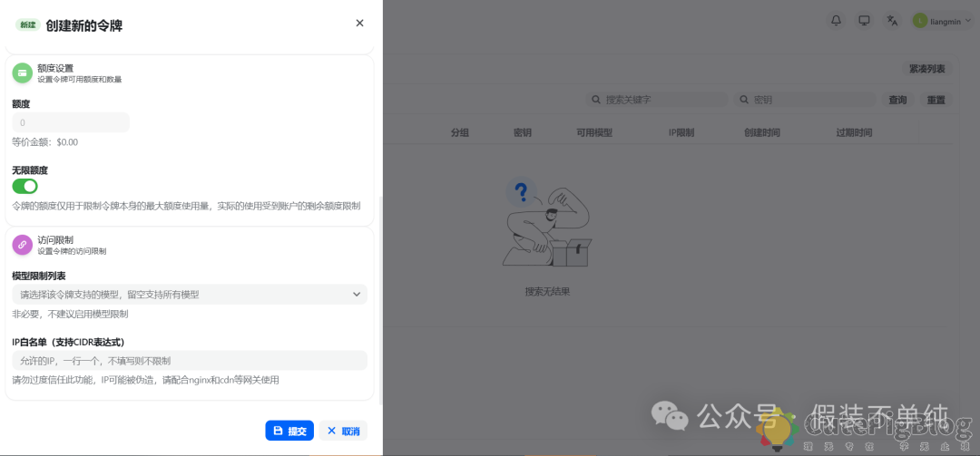Click the 查询 query button
This screenshot has height=456, width=980.
[897, 100]
